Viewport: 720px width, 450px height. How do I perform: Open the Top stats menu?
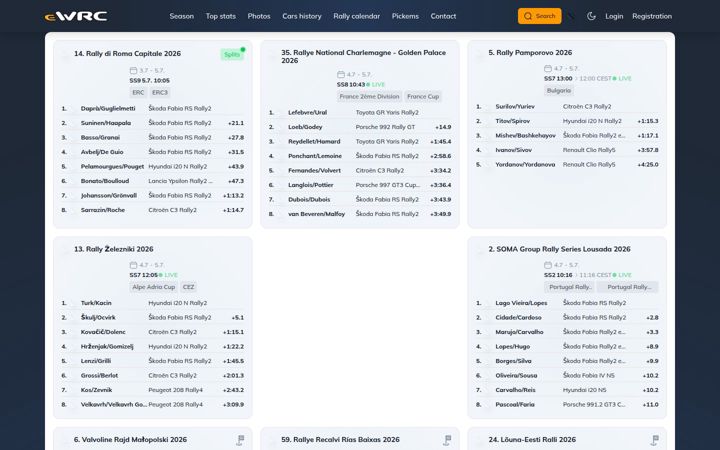pos(220,16)
